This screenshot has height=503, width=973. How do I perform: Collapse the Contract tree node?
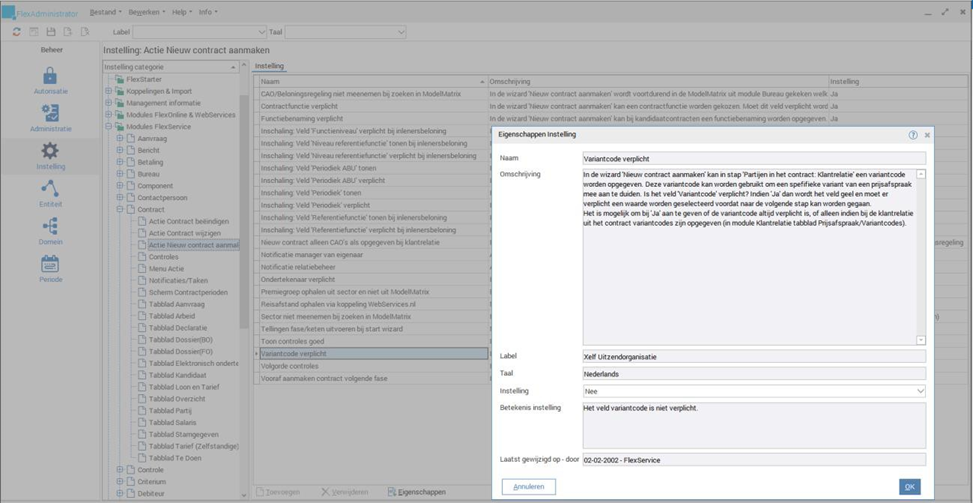[119, 210]
